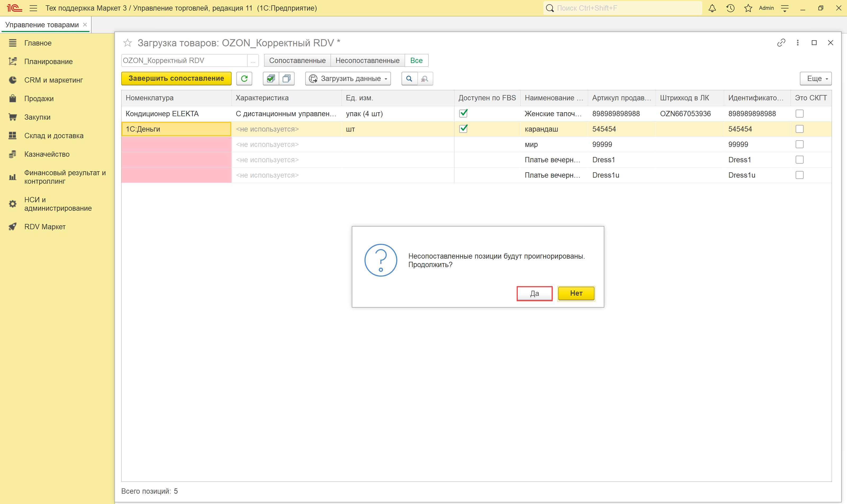Toggle 'Это СКГТ' checkbox for Кондиционер ELEKTA

coord(799,114)
